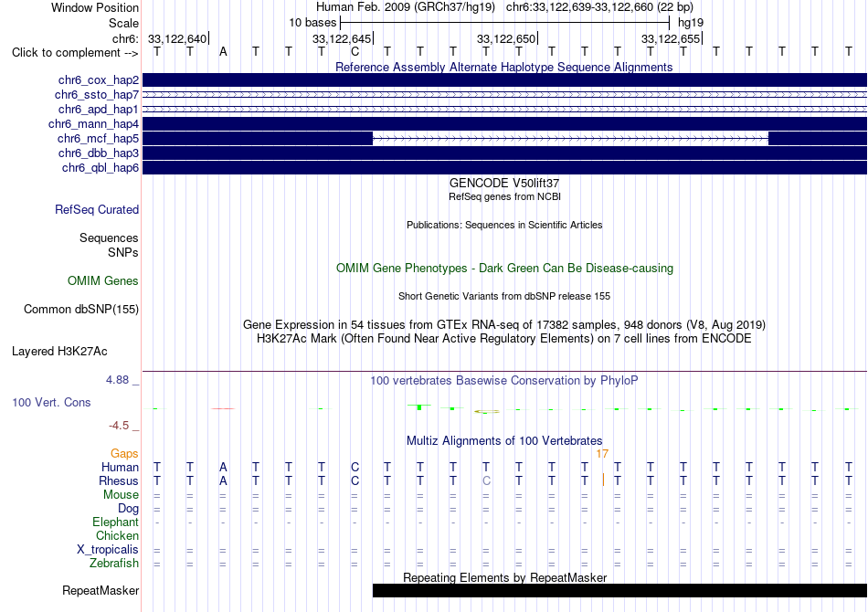The image size is (868, 612).
Task: Click the chr6_qbl_hap6 track label
Action: 101,168
